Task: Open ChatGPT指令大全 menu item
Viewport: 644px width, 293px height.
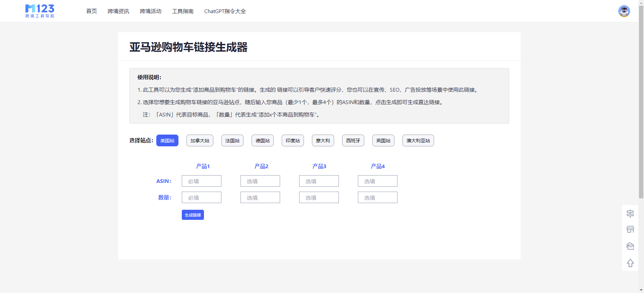Action: click(225, 11)
